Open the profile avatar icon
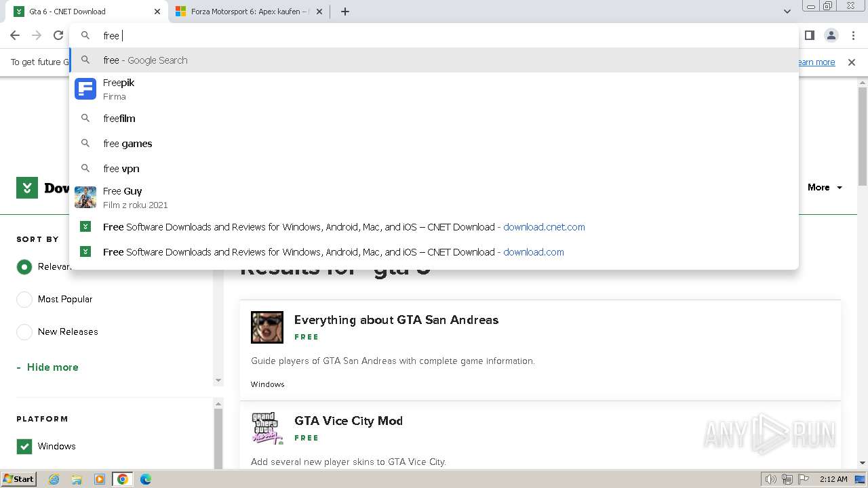 [x=831, y=35]
